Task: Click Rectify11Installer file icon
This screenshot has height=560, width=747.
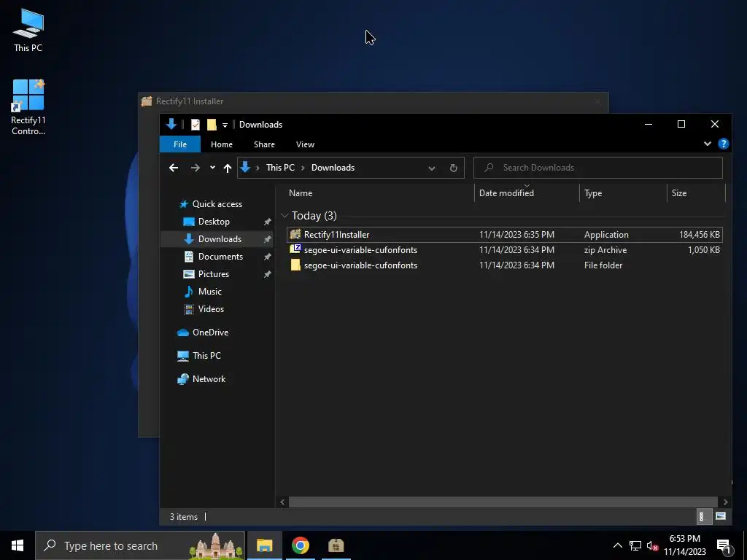Action: [295, 234]
